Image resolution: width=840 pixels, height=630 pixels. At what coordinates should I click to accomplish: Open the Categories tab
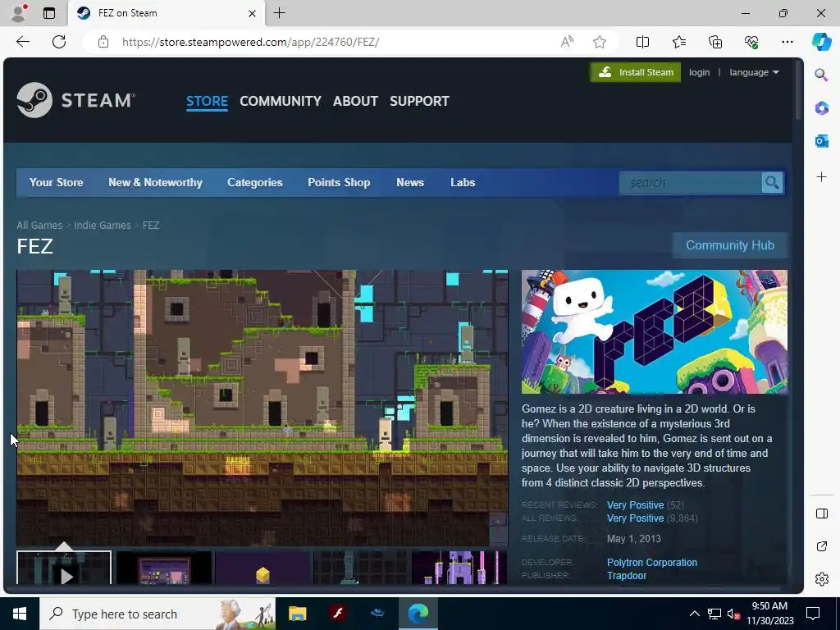click(x=255, y=183)
